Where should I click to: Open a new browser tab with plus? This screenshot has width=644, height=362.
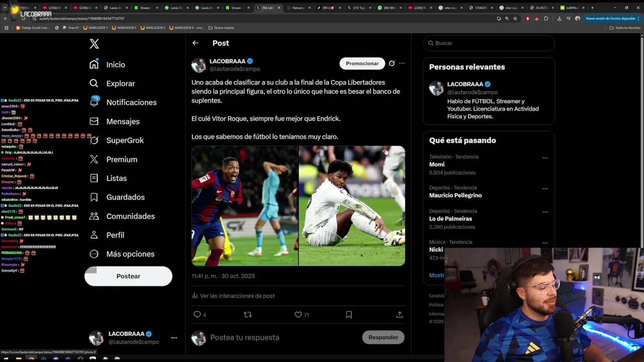pos(592,8)
